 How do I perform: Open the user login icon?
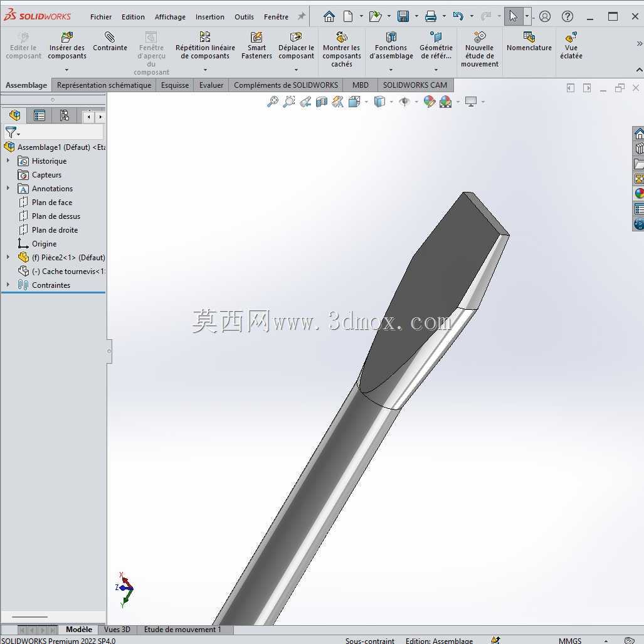point(544,16)
